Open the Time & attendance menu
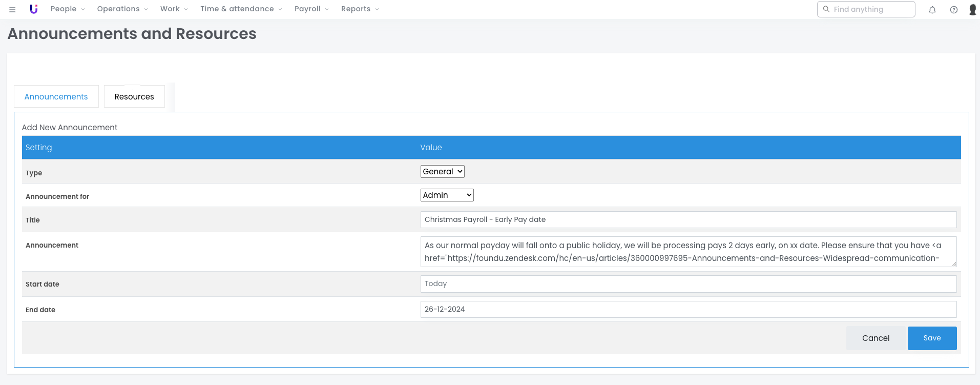Screen dimensions: 980x385 coord(241,9)
